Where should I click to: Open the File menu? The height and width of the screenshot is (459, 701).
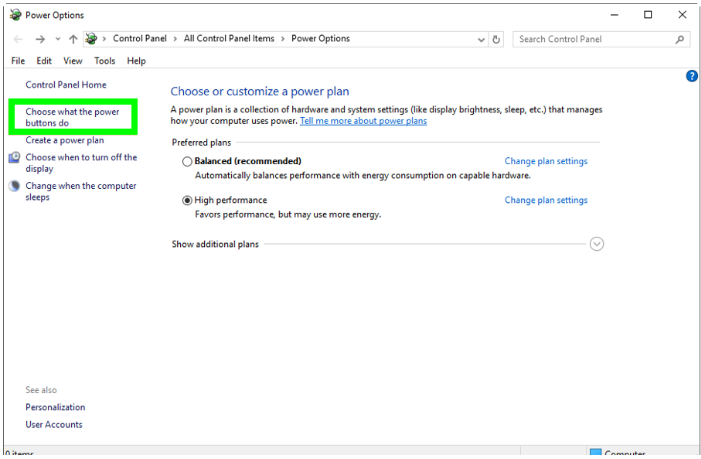18,61
